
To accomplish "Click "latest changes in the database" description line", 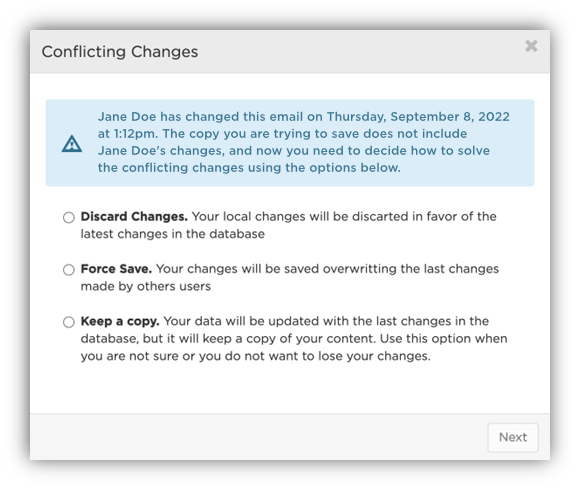I will (x=173, y=234).
